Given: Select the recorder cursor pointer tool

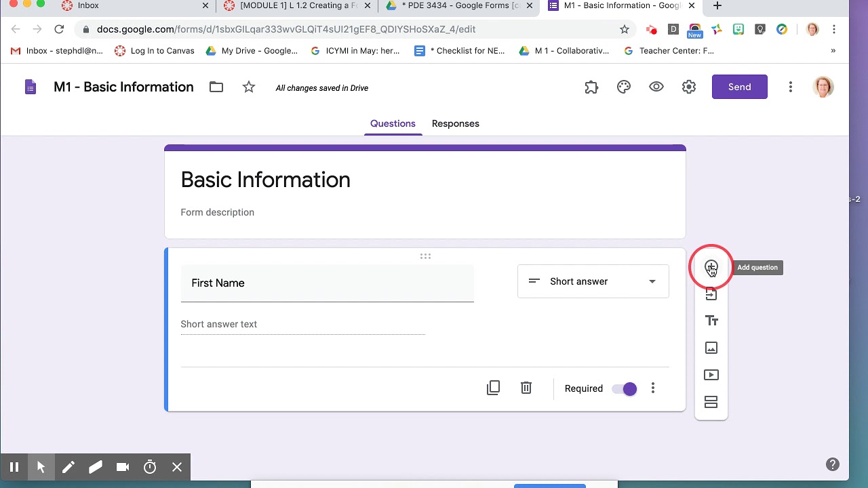Looking at the screenshot, I should 41,467.
